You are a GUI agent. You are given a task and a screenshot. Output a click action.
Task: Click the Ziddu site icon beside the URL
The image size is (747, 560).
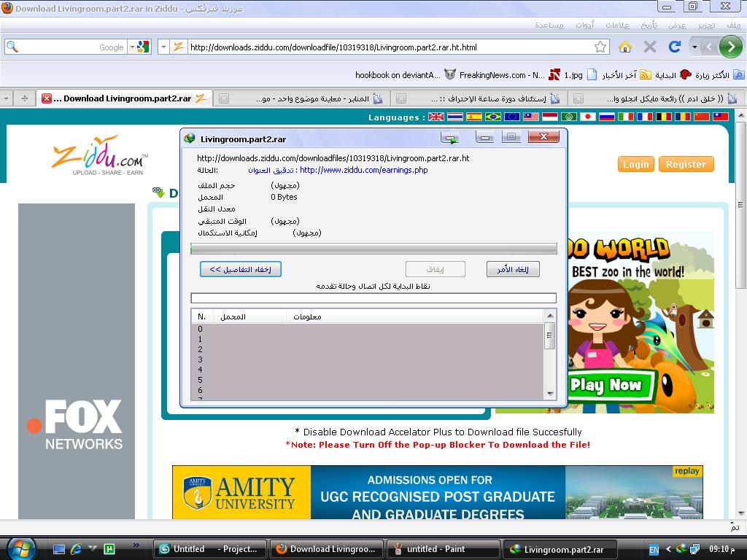coord(179,47)
